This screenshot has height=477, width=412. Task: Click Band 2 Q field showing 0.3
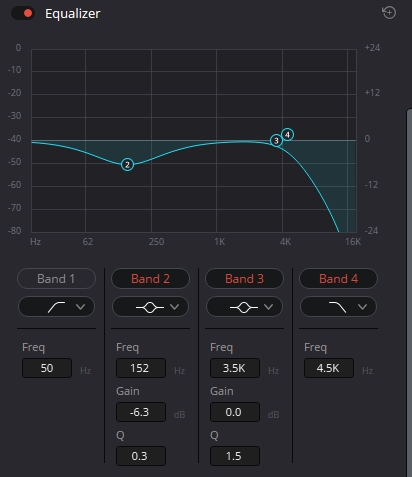(x=141, y=456)
